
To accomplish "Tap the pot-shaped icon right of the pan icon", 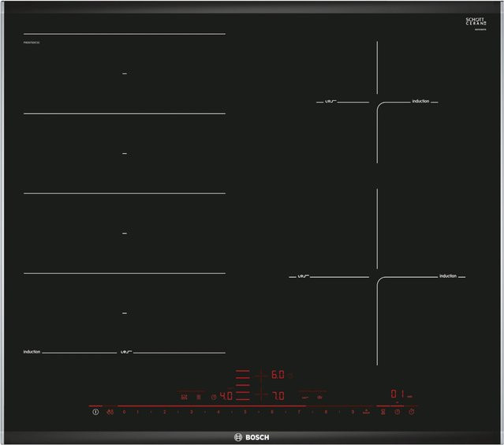I will (x=319, y=398).
